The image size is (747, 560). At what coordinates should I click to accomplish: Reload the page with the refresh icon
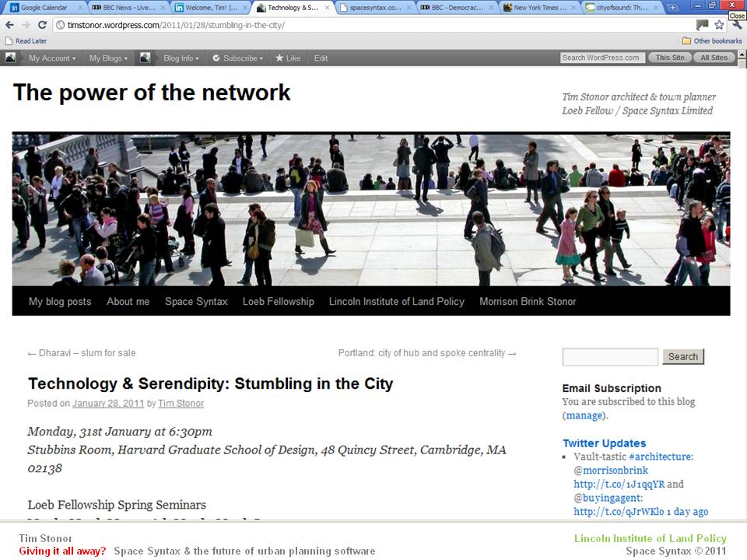42,25
